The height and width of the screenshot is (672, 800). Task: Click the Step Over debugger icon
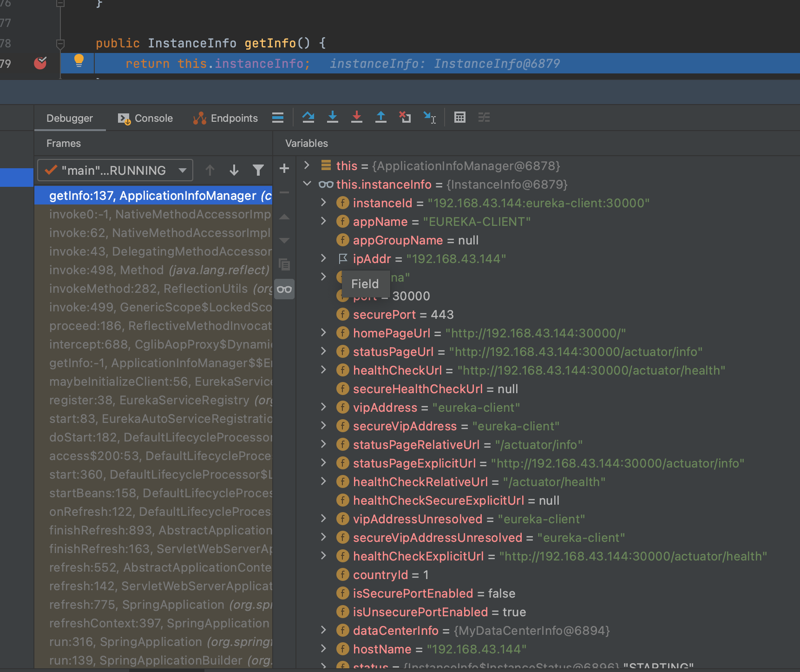click(x=308, y=118)
